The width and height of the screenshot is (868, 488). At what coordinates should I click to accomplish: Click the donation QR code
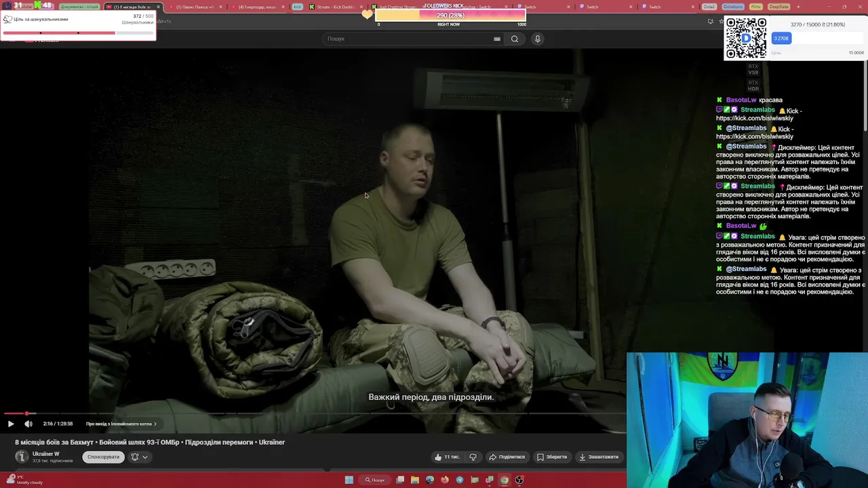click(746, 38)
